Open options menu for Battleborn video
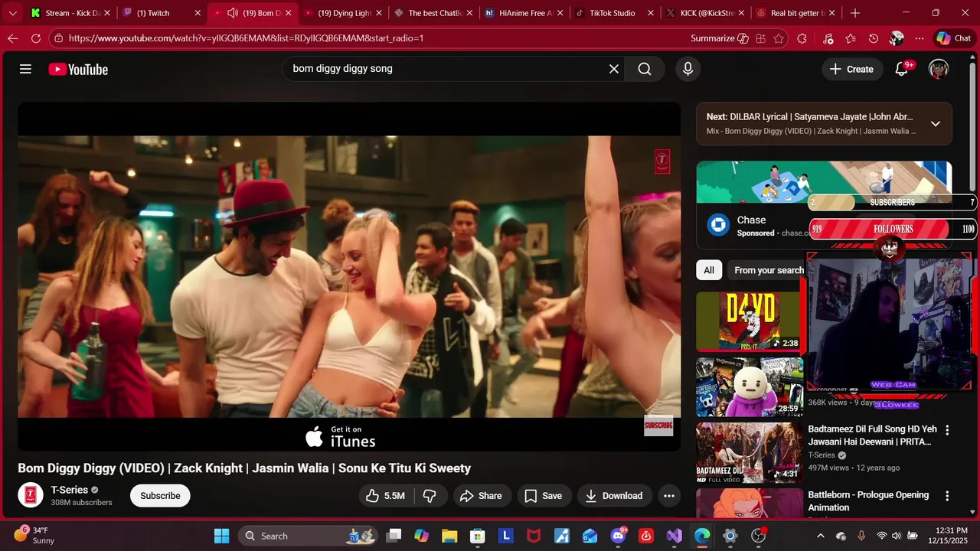The width and height of the screenshot is (980, 551). [947, 496]
